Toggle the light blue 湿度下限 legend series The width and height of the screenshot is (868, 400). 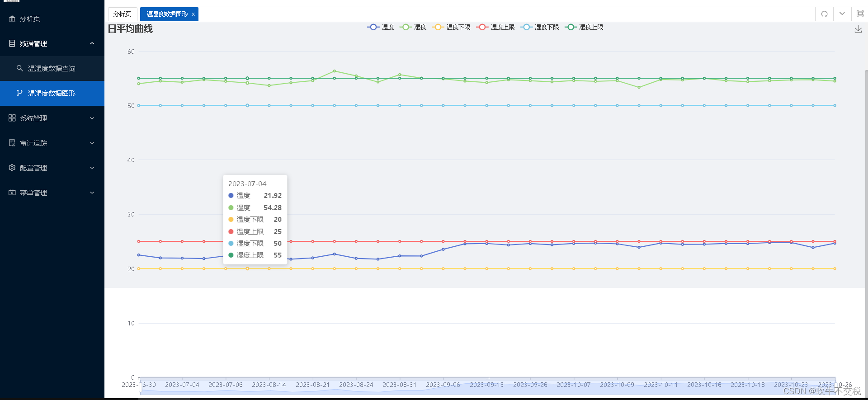539,27
